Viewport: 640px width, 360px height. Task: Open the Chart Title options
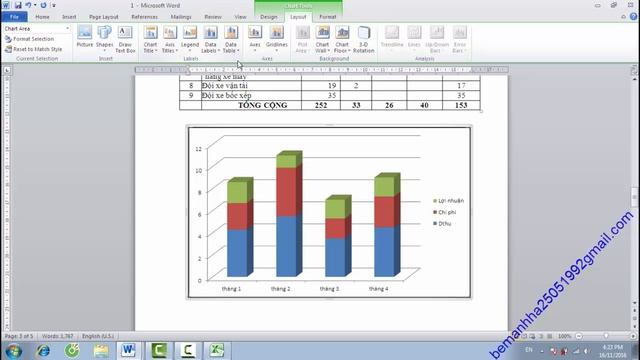pos(150,39)
